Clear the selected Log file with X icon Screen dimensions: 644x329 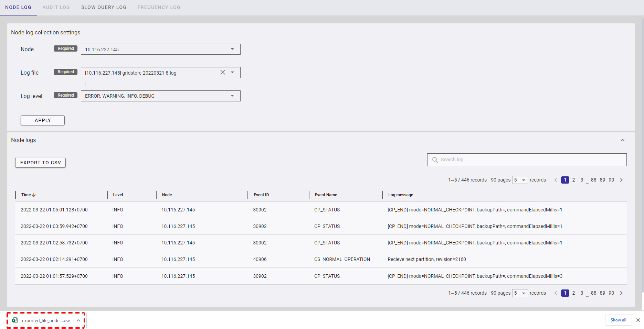click(x=223, y=72)
